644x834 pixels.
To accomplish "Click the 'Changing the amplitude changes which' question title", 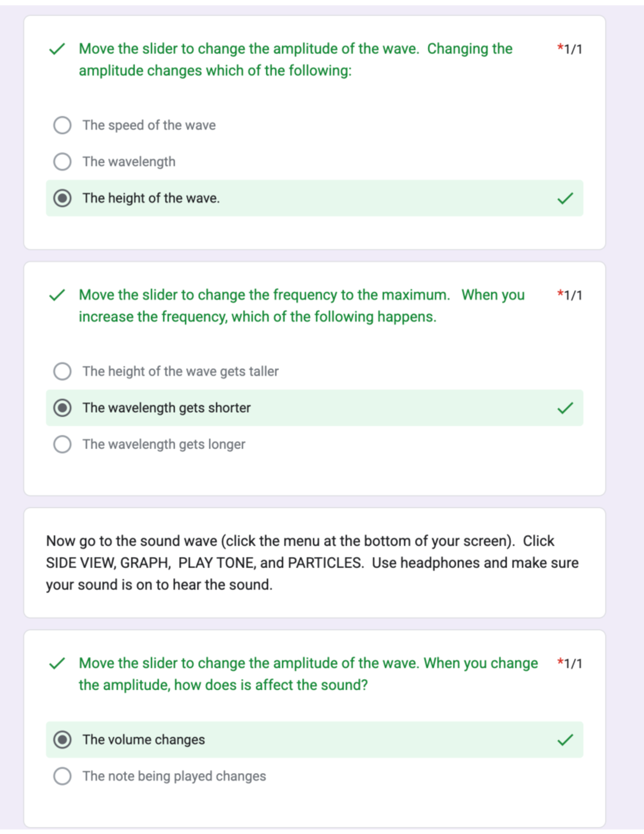I will (x=296, y=60).
